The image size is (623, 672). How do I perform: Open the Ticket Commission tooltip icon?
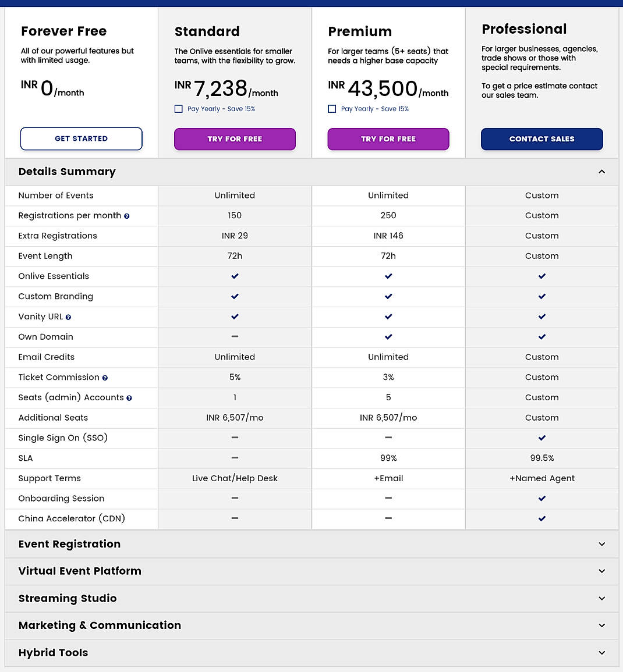pos(105,378)
